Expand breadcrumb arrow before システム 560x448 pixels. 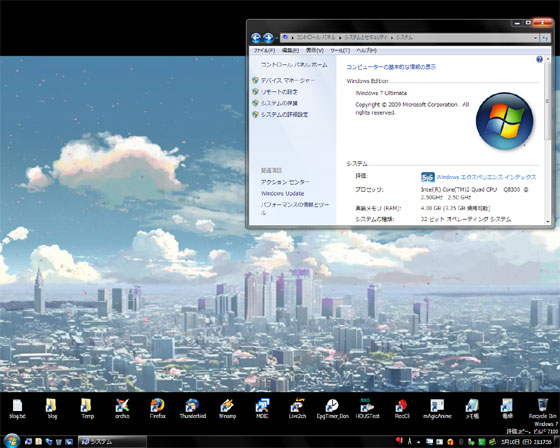[x=392, y=38]
